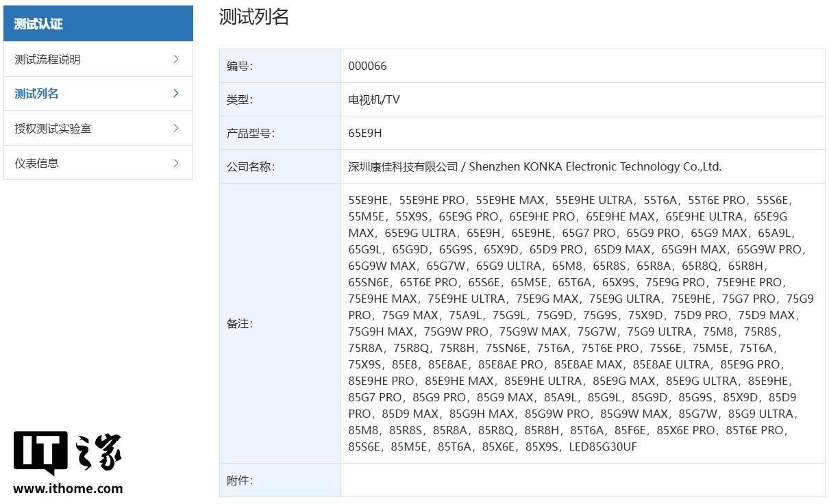The height and width of the screenshot is (504, 829).
Task: Click the 电视机/TV type value
Action: (374, 100)
